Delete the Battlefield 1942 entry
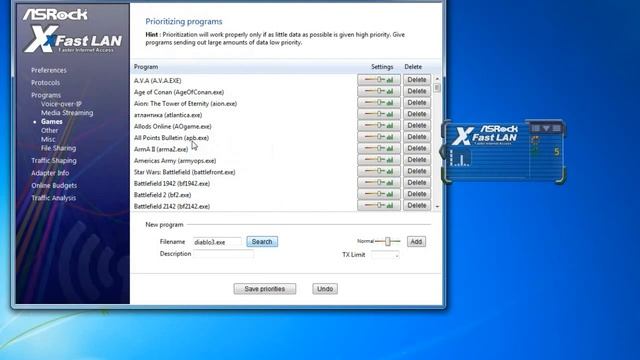This screenshot has width=640, height=360. point(417,182)
